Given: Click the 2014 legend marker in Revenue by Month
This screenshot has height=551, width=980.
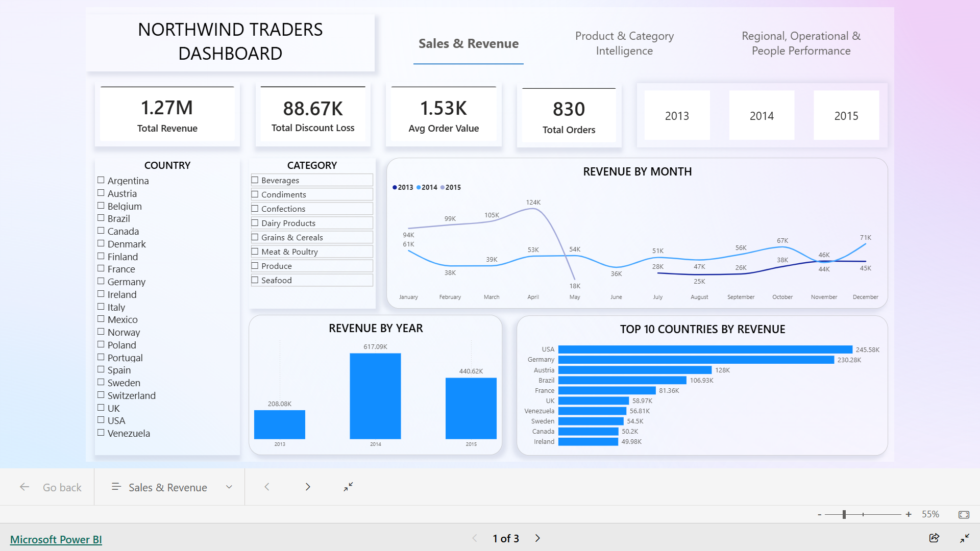Looking at the screenshot, I should coord(419,187).
